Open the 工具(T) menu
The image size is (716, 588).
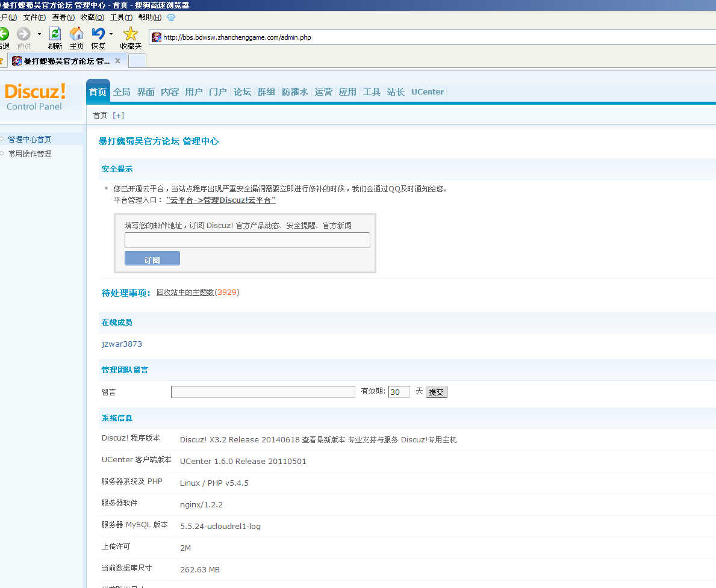121,17
